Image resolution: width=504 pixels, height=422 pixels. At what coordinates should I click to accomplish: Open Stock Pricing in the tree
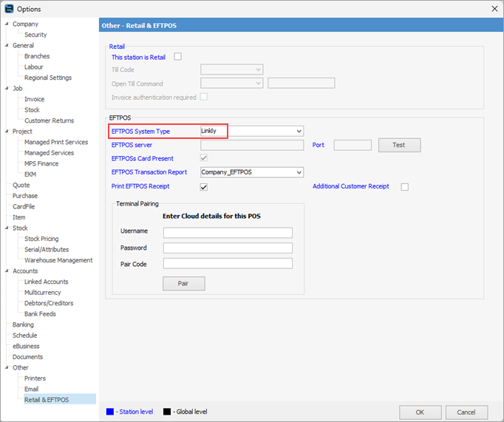41,239
